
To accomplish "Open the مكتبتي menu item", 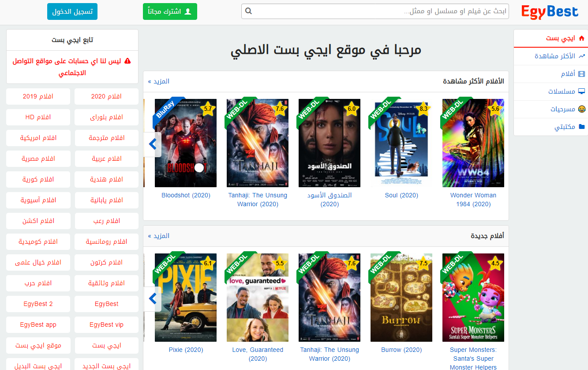I will tap(551, 127).
